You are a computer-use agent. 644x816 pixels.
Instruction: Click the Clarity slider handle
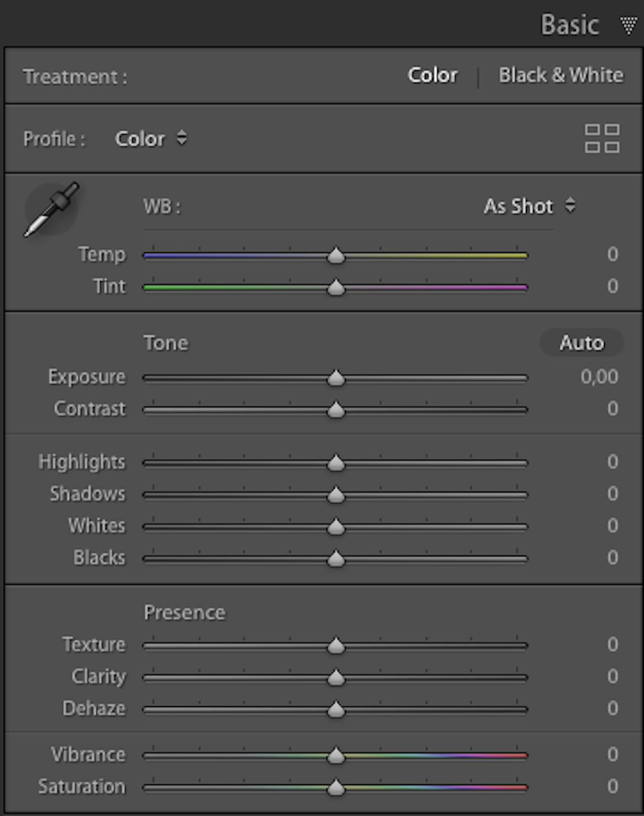[336, 676]
